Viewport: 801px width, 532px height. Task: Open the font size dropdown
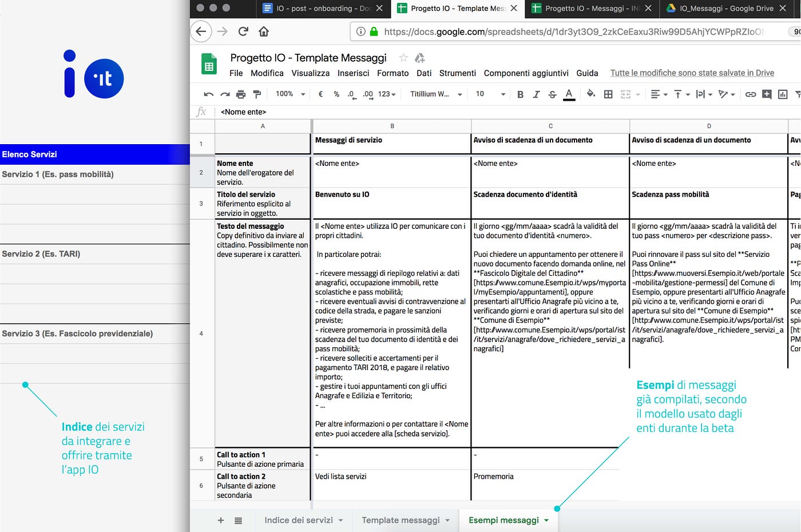[490, 94]
